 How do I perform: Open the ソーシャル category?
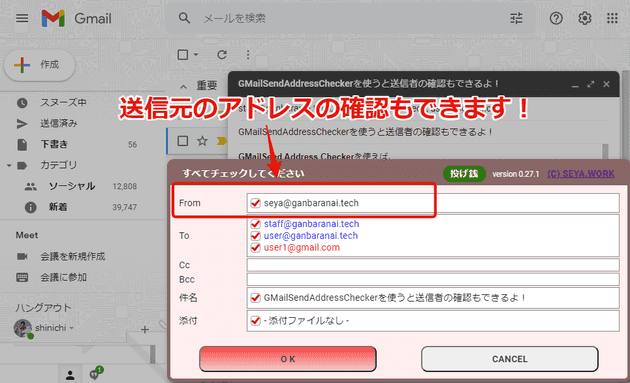pos(72,186)
